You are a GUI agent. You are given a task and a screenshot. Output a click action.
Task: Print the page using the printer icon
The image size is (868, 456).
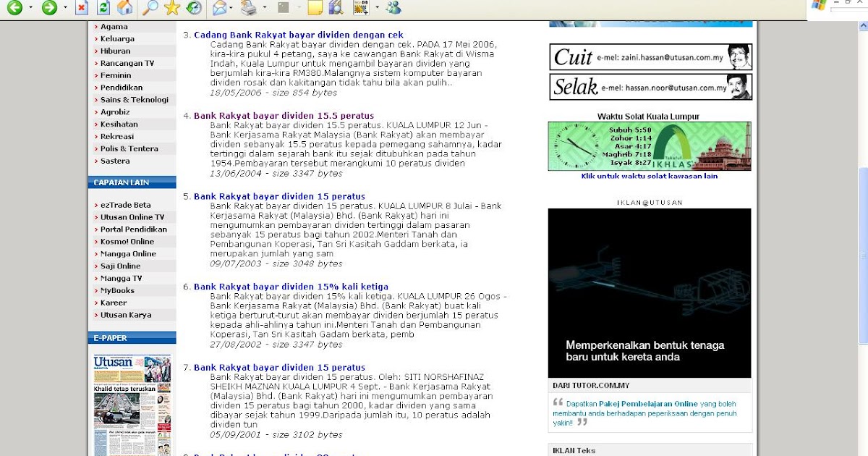click(248, 8)
